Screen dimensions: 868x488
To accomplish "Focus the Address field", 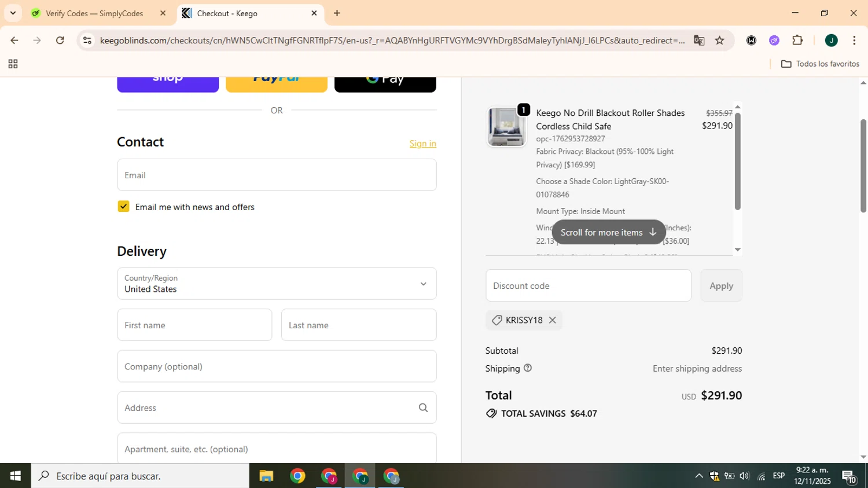I will click(277, 408).
